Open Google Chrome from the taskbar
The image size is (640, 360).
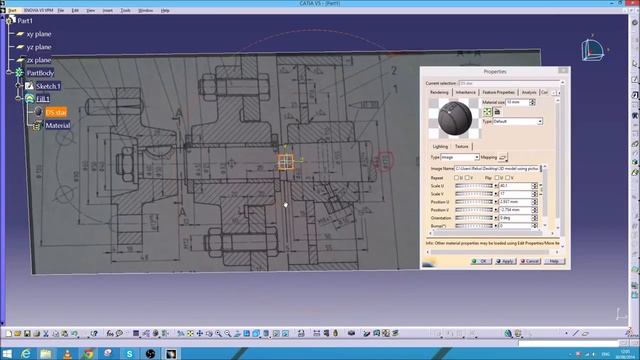click(x=88, y=353)
